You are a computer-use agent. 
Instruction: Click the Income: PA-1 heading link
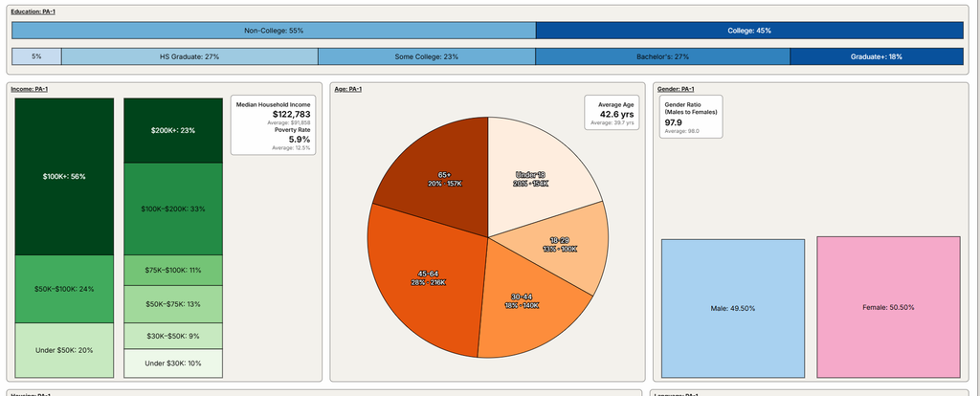pos(30,89)
